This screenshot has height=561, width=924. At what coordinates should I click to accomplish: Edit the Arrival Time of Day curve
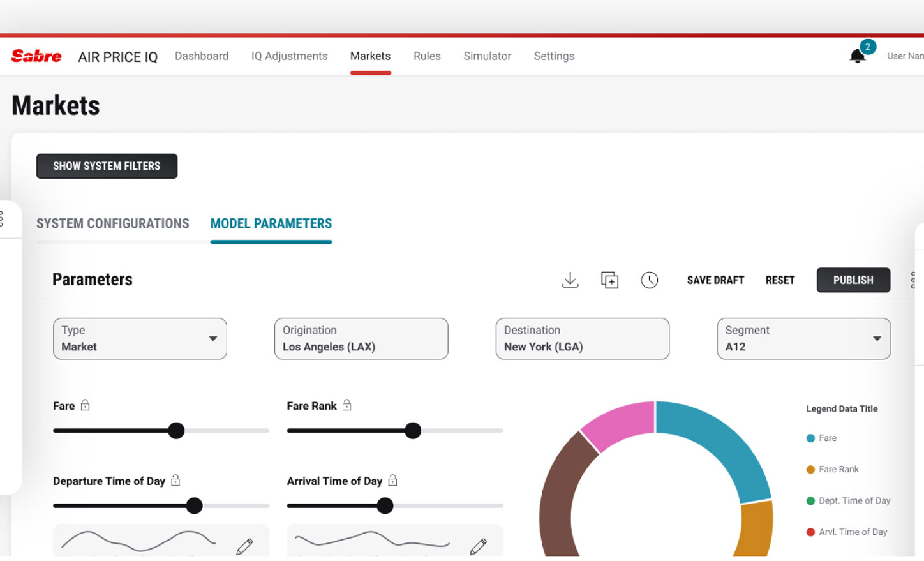(479, 546)
